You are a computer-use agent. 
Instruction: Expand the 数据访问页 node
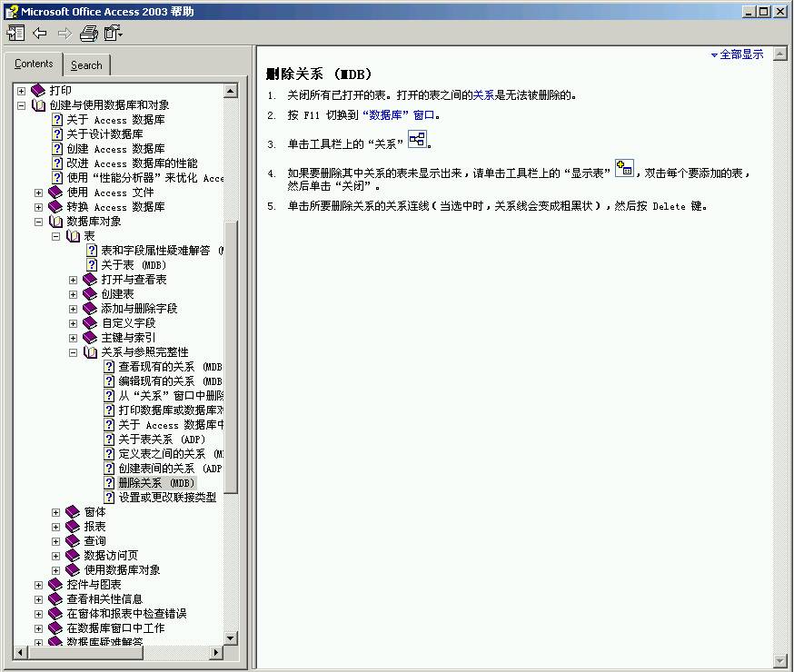(55, 556)
